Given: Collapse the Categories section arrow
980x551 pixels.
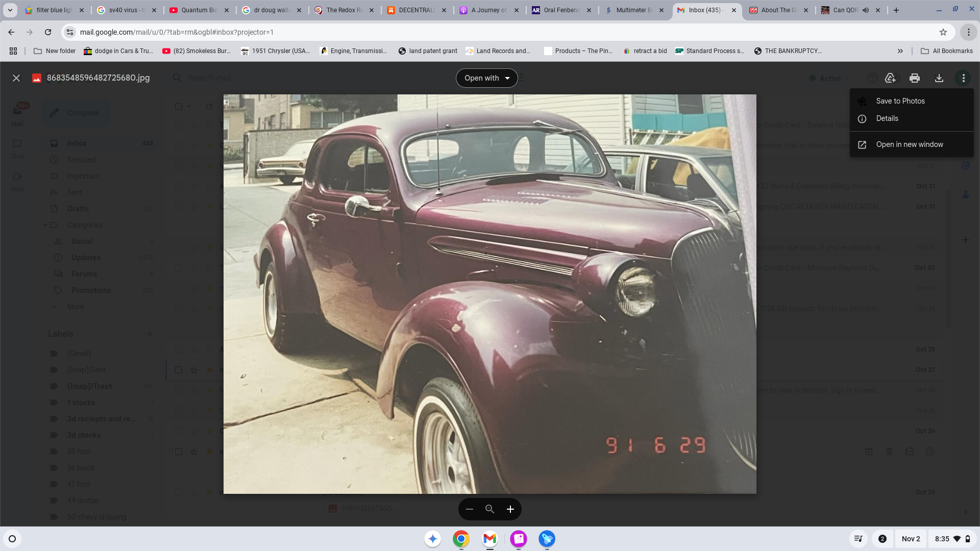Looking at the screenshot, I should pyautogui.click(x=45, y=225).
